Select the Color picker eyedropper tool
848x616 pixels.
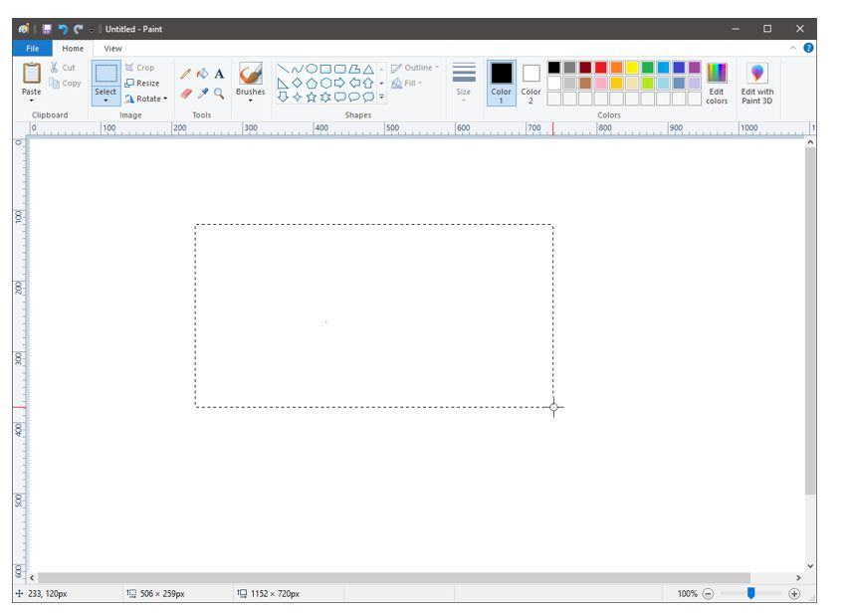pyautogui.click(x=202, y=93)
